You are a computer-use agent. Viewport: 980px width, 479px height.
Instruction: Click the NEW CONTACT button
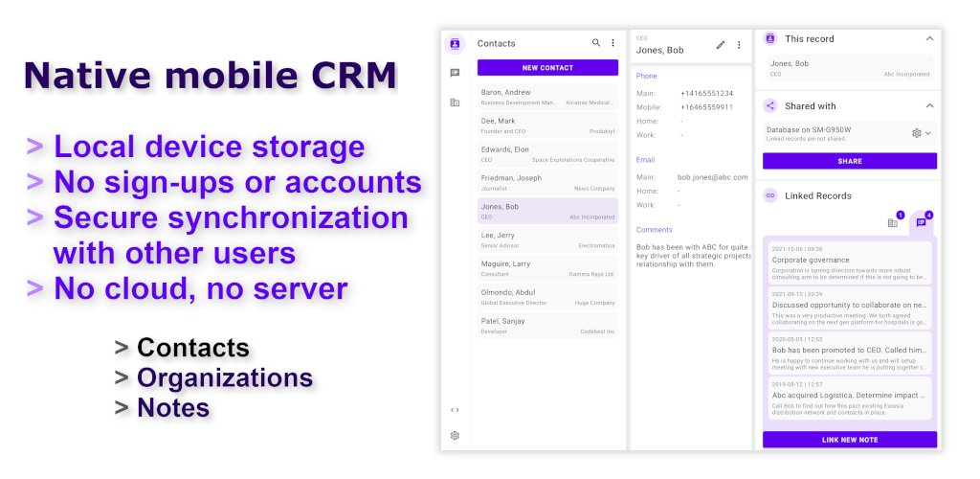(547, 67)
